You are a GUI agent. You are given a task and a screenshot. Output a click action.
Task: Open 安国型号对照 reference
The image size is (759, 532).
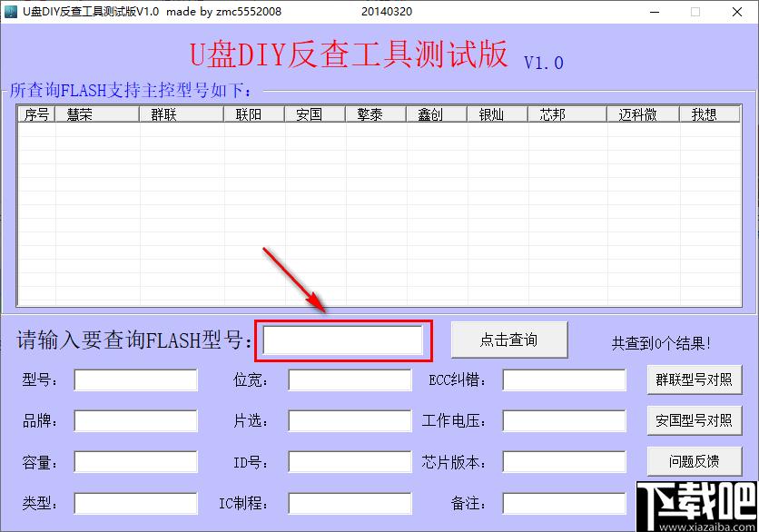click(695, 420)
